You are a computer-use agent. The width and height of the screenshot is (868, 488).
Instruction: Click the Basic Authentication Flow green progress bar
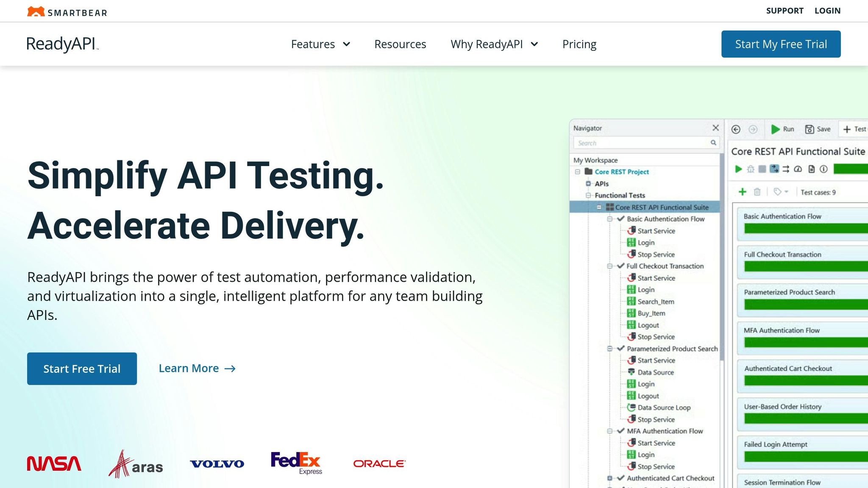pos(806,228)
